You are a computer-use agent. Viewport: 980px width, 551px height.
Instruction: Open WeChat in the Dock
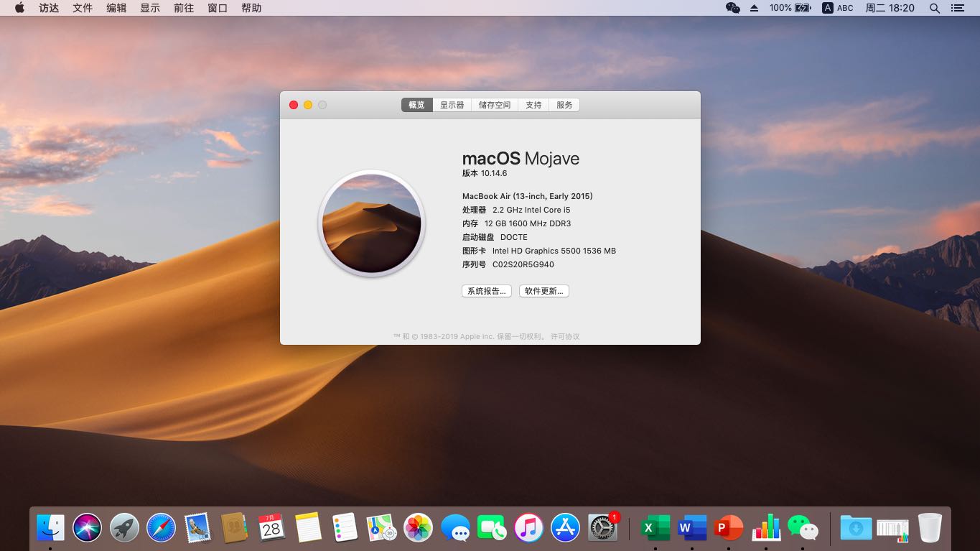click(803, 528)
